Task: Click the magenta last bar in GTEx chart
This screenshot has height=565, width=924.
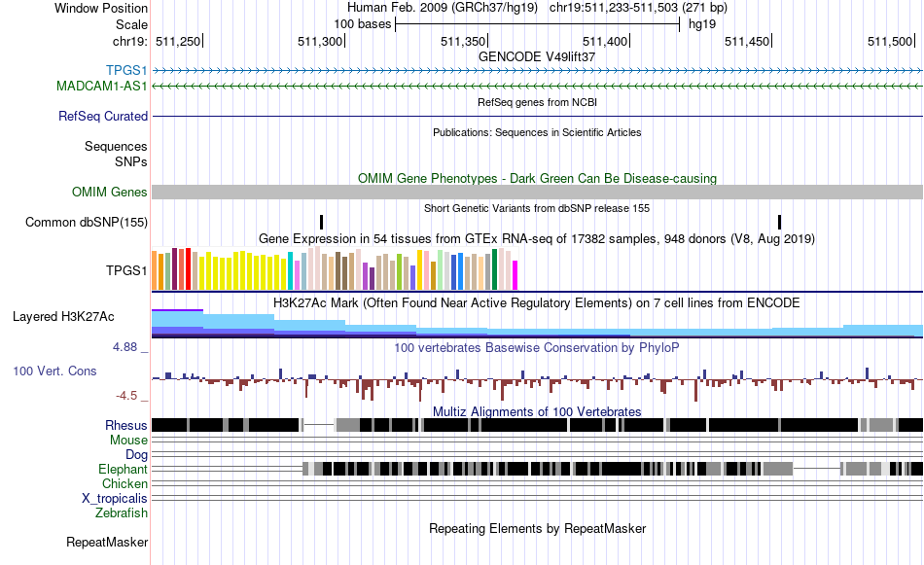Action: (515, 275)
